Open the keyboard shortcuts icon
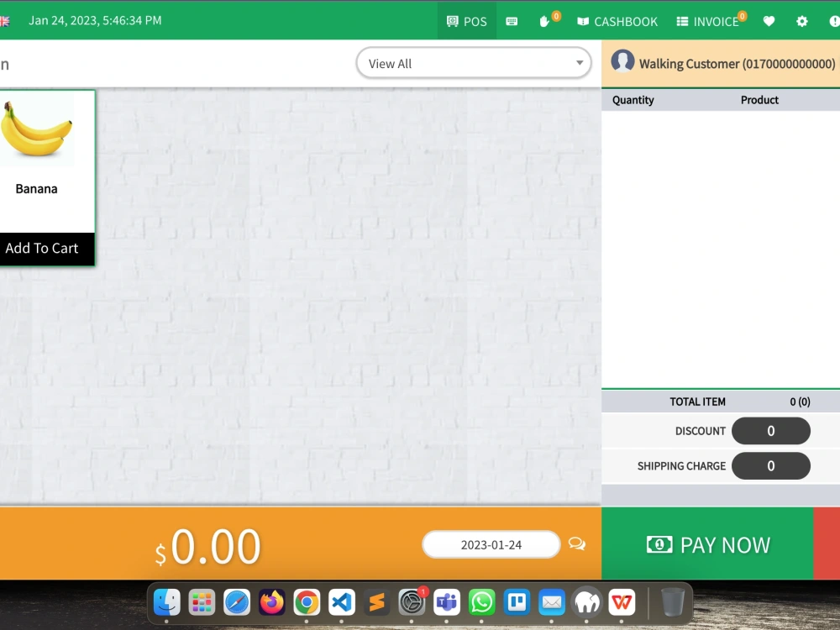This screenshot has width=840, height=630. click(x=512, y=22)
